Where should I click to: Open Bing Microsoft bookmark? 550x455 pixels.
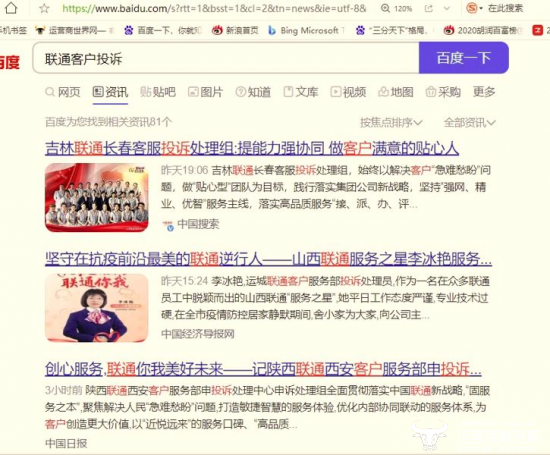click(307, 31)
